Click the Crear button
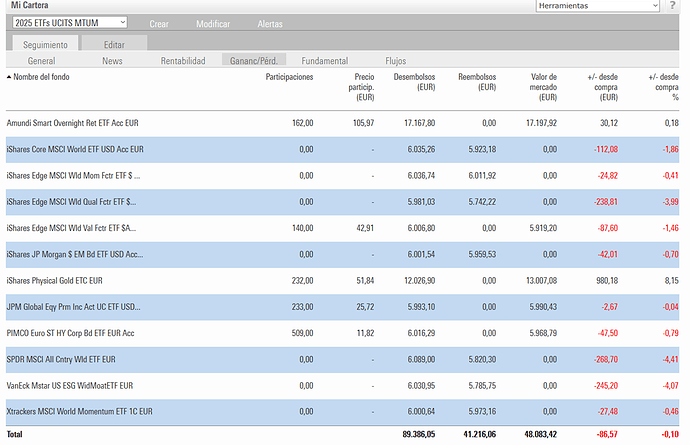 point(159,24)
